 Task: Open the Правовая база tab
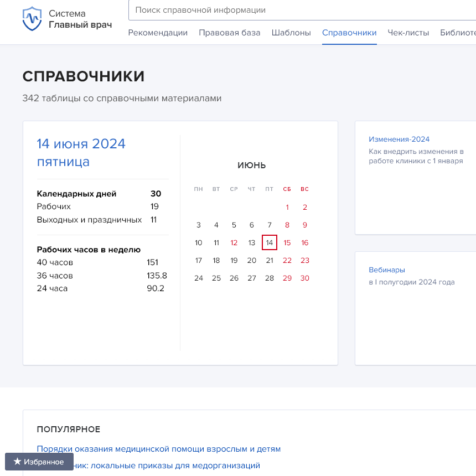pos(230,33)
